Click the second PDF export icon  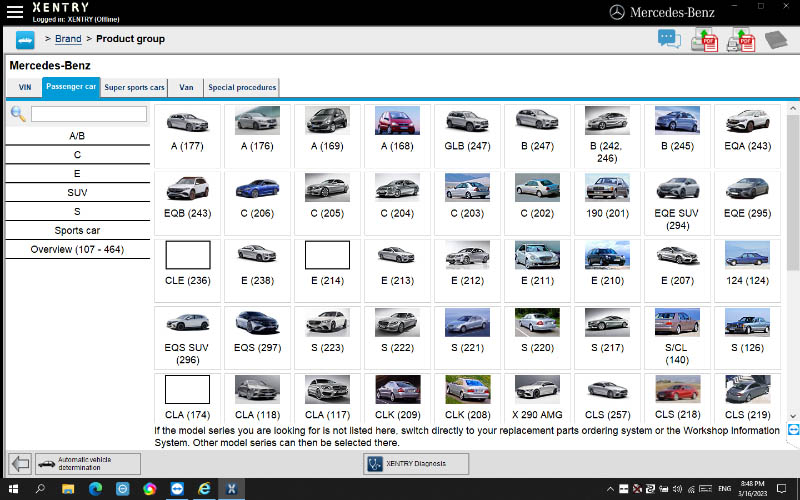tap(741, 40)
